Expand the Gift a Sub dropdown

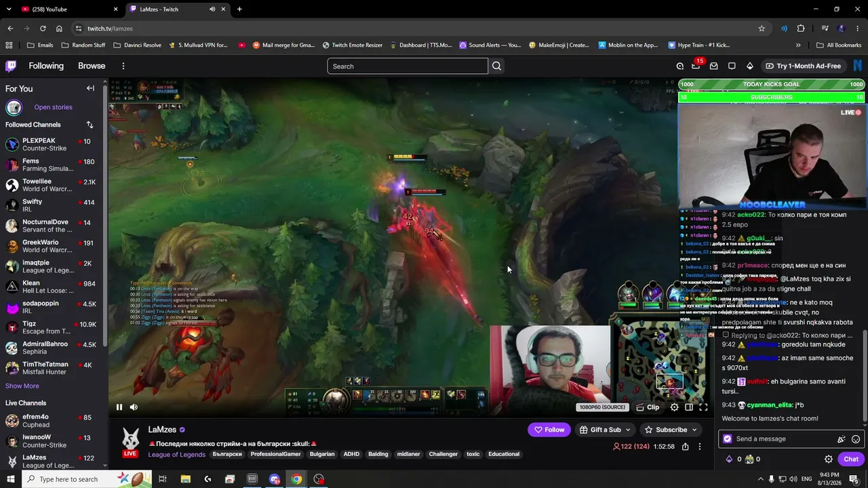628,430
